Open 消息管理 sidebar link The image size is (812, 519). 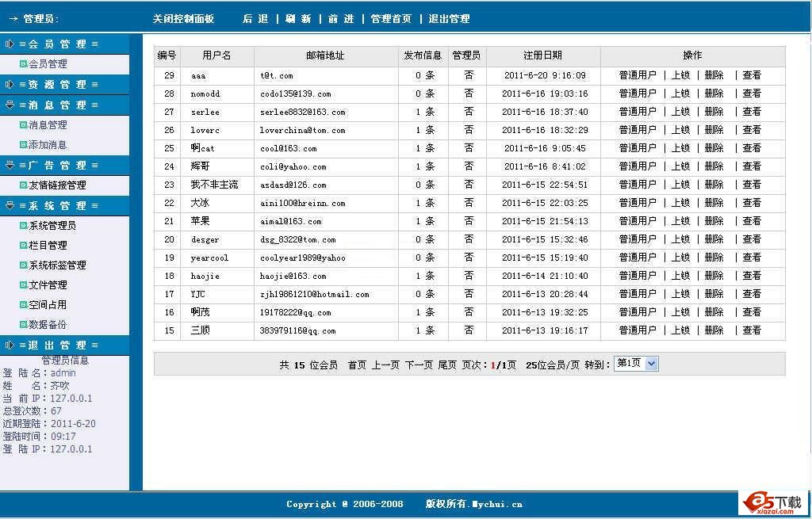(48, 124)
